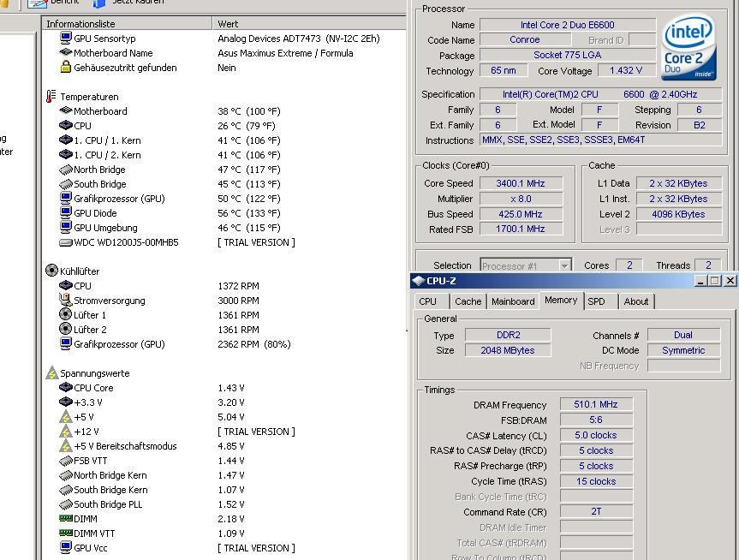Switch to the Mainboard tab
The width and height of the screenshot is (739, 560).
tap(513, 301)
